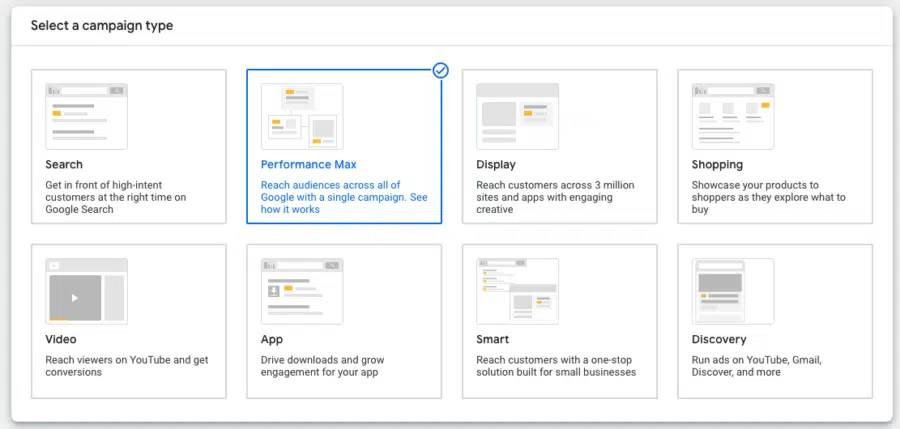Choose the Display campaign type title
The width and height of the screenshot is (900, 429).
[x=496, y=165]
